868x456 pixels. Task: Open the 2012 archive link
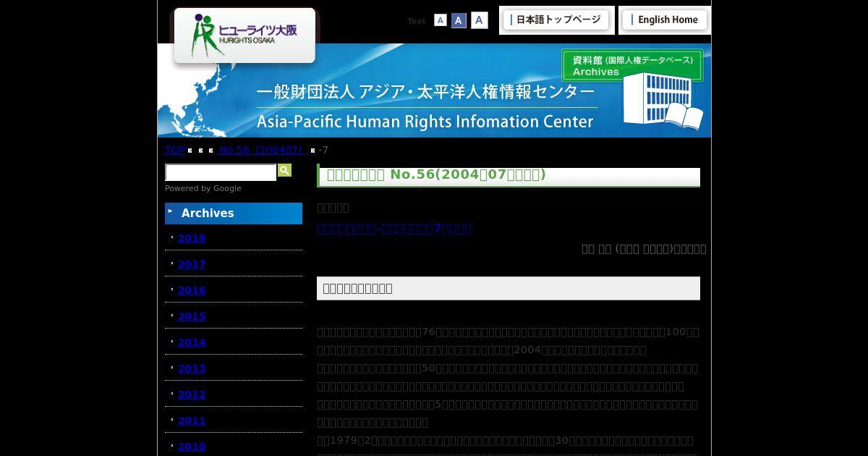click(x=192, y=394)
